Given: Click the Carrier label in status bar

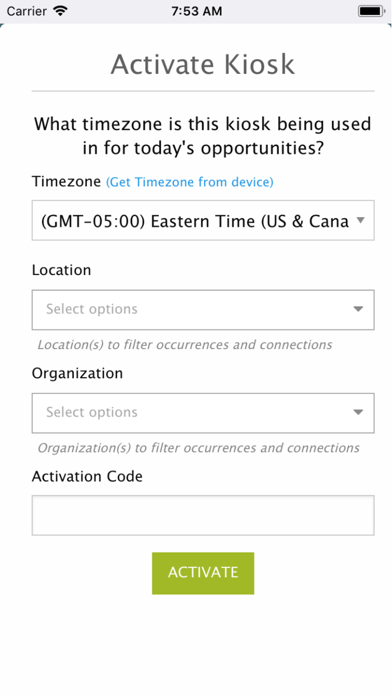Looking at the screenshot, I should tap(27, 11).
